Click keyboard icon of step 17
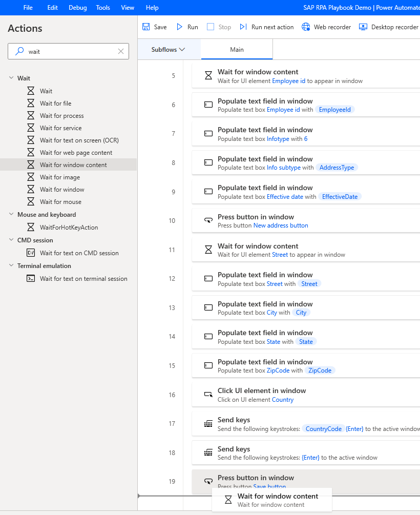Viewport: 420px width, 515px height. coord(208,424)
